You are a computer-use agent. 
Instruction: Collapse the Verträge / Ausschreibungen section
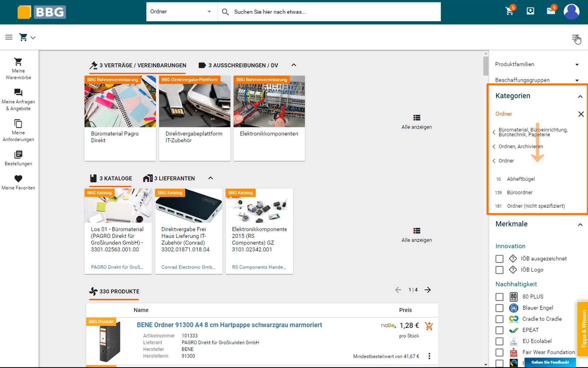pyautogui.click(x=294, y=65)
